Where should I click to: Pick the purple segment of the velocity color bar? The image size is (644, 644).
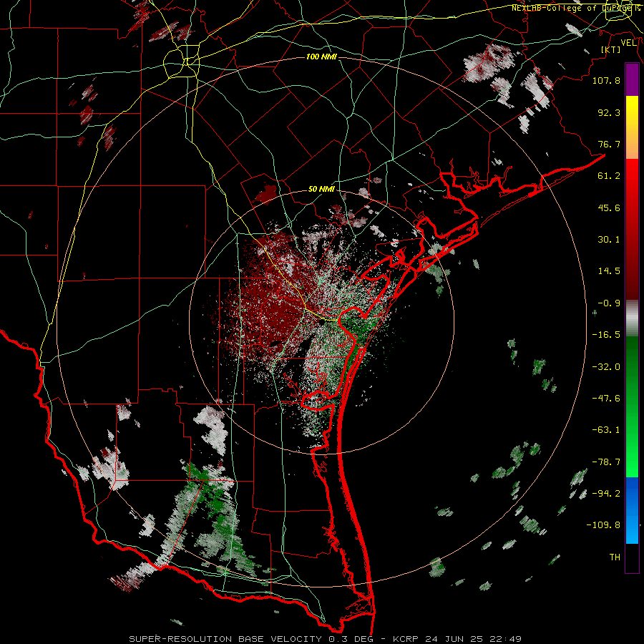point(632,79)
